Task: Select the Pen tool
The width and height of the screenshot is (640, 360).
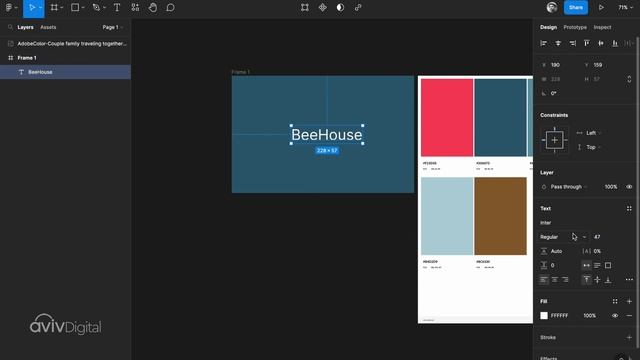Action: click(96, 7)
